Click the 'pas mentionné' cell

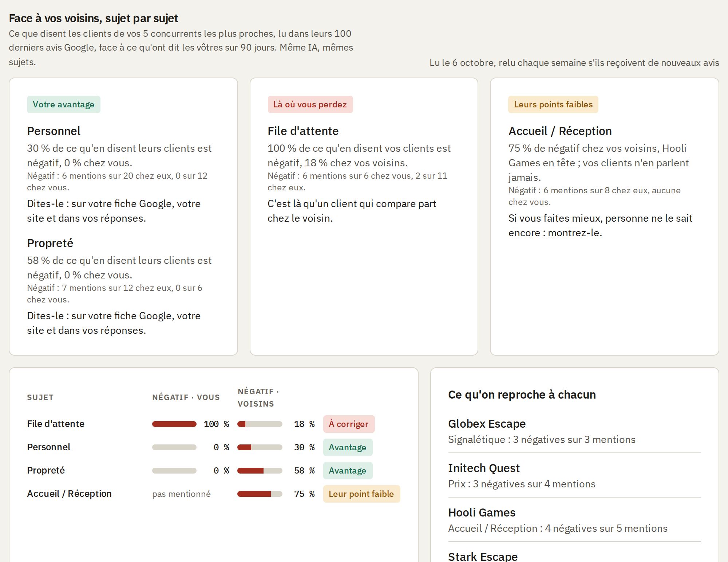coord(181,494)
